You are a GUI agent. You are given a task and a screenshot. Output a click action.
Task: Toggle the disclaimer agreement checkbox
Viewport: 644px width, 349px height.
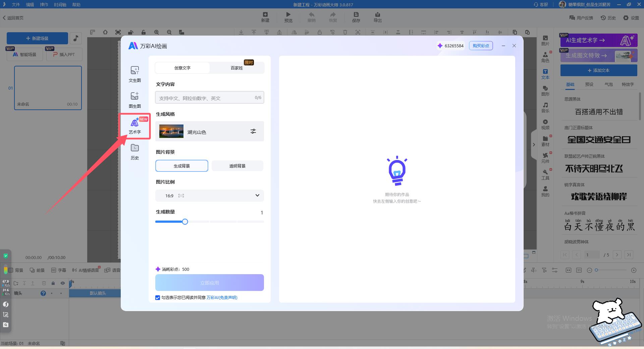[x=158, y=298]
